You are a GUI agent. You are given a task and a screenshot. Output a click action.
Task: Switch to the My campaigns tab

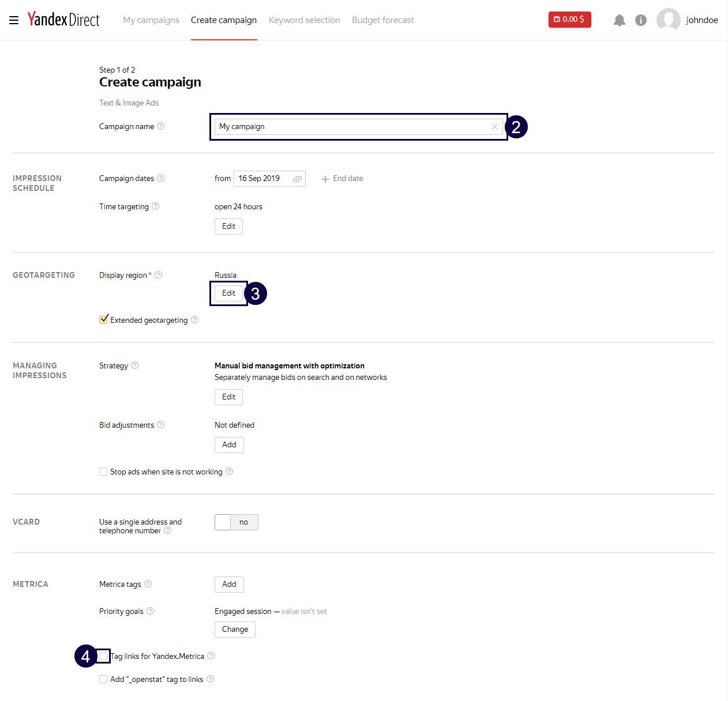pos(151,20)
